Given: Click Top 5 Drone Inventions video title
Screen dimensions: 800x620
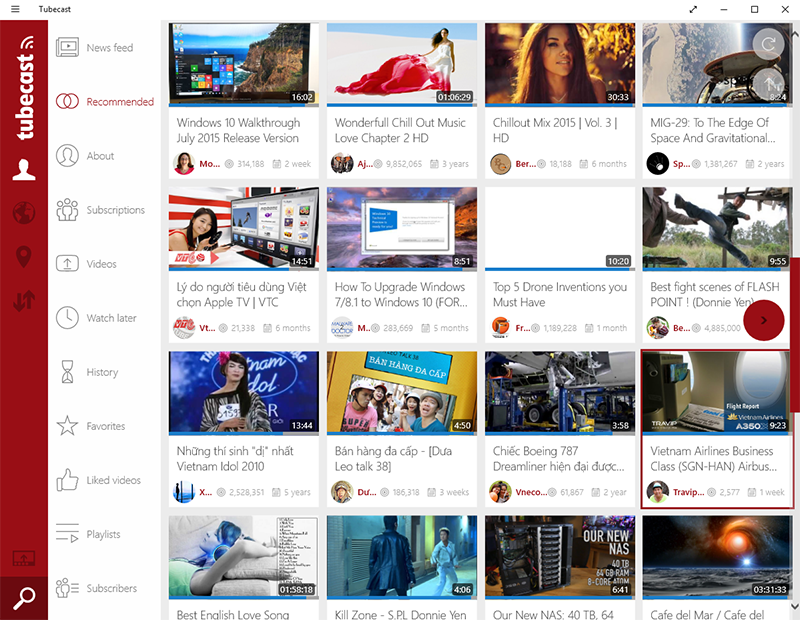Looking at the screenshot, I should pos(559,294).
